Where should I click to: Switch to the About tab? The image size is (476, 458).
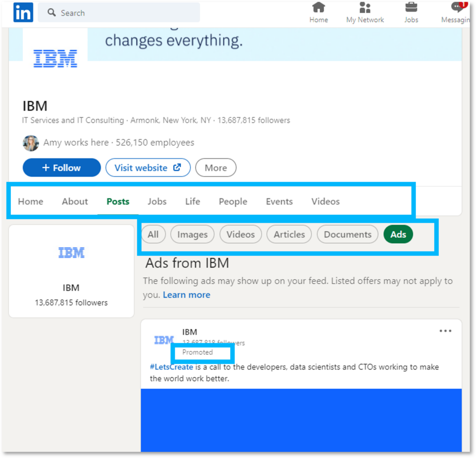coord(75,202)
